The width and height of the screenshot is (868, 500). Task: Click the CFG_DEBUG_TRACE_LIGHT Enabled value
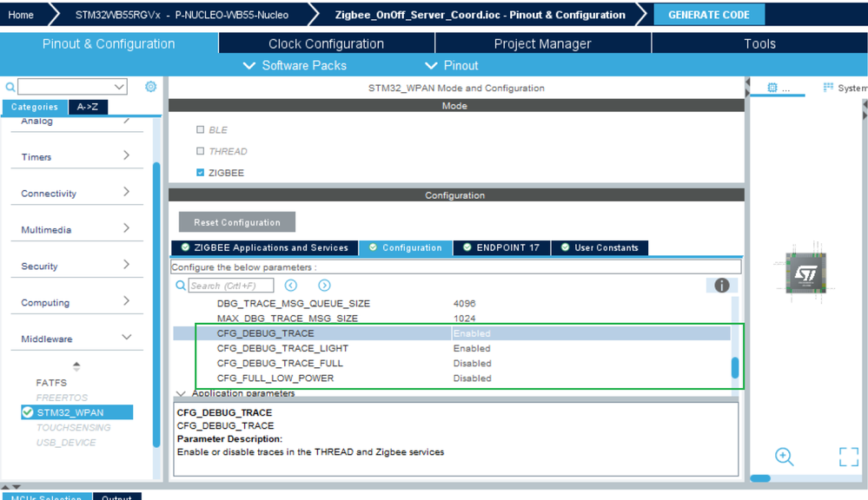472,348
